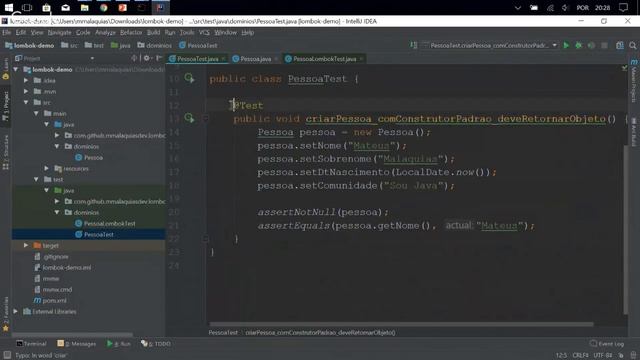Expand the .idea folder
The height and width of the screenshot is (360, 640).
(26, 80)
